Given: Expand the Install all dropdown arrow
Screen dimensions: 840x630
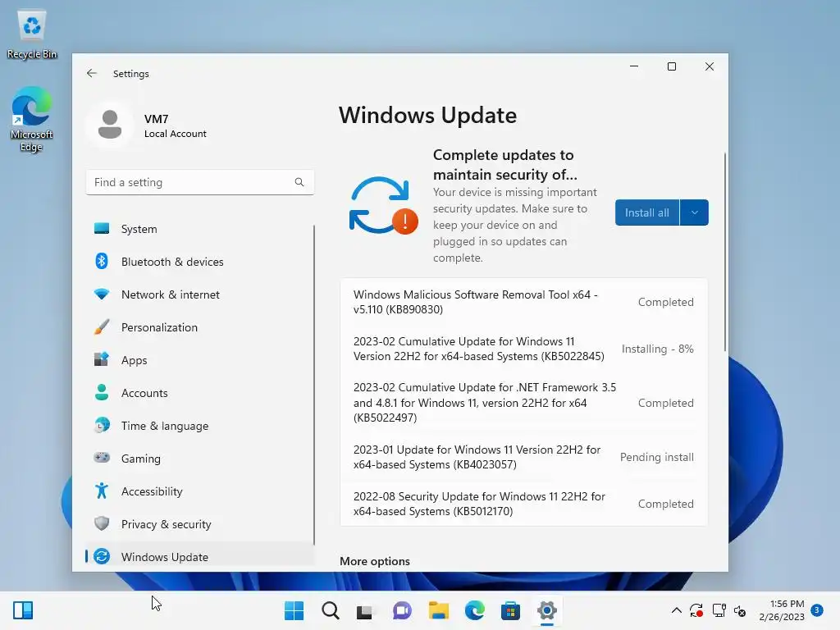Looking at the screenshot, I should pyautogui.click(x=694, y=212).
